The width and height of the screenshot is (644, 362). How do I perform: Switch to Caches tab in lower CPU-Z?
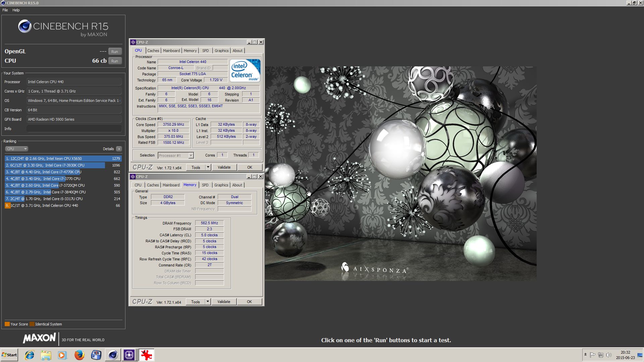tap(153, 185)
